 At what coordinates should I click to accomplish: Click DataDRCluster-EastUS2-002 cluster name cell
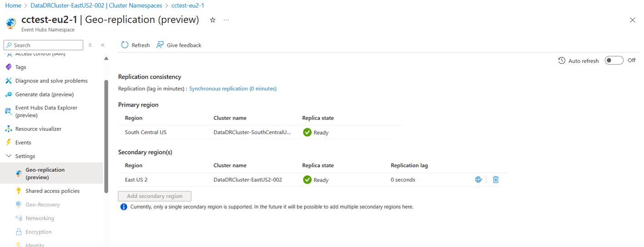[248, 180]
